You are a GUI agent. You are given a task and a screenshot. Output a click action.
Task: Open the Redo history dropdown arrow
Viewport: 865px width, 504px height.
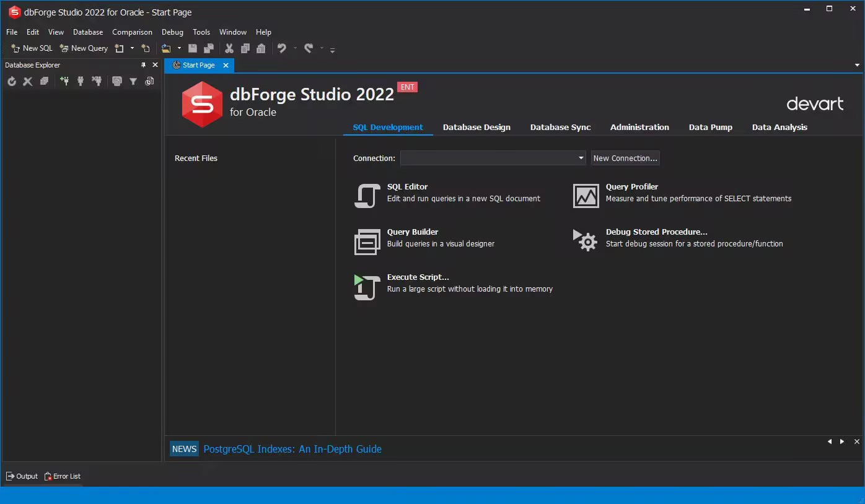pyautogui.click(x=320, y=48)
